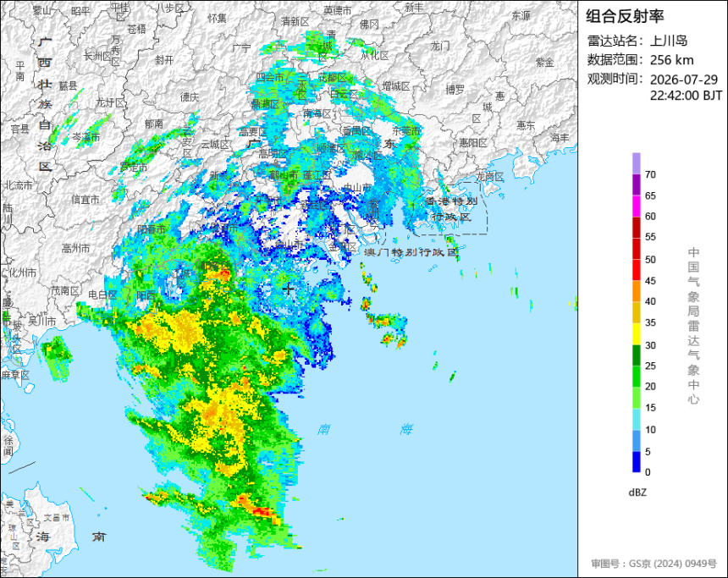Click the magenta 60 dBZ legend band
This screenshot has height=578, width=728.
point(636,206)
